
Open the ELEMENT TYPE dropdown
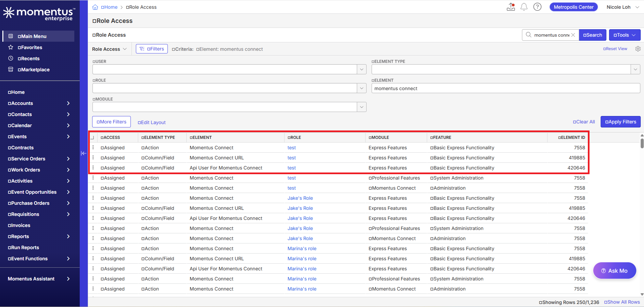(x=635, y=69)
